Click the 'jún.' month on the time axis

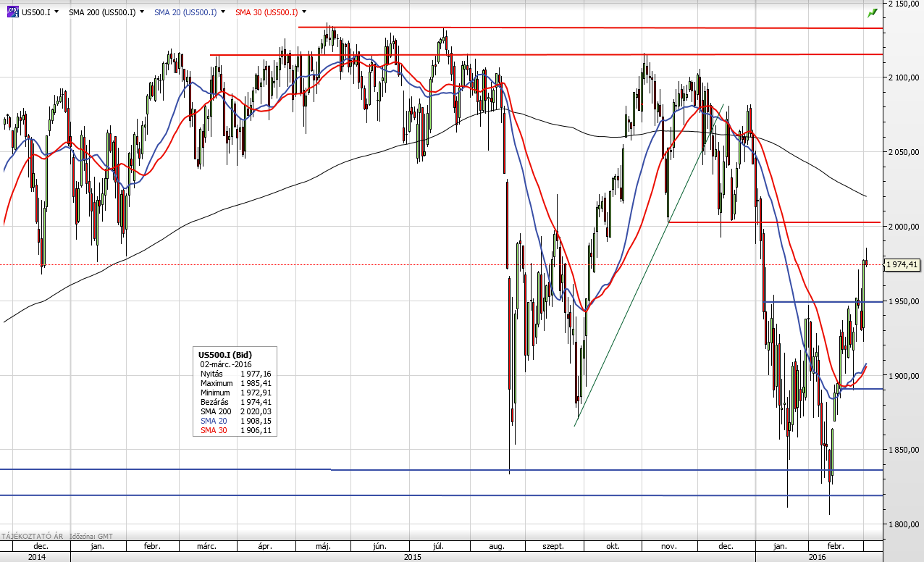tap(379, 545)
